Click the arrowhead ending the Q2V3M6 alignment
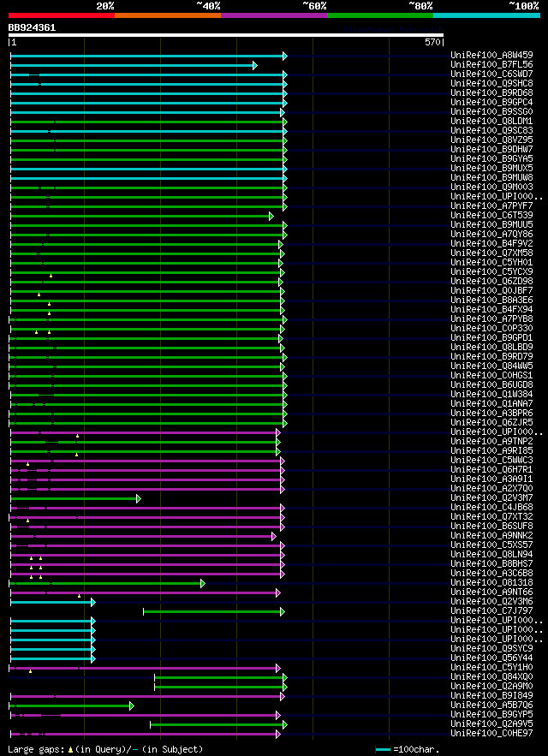The height and width of the screenshot is (756, 548). [x=93, y=603]
